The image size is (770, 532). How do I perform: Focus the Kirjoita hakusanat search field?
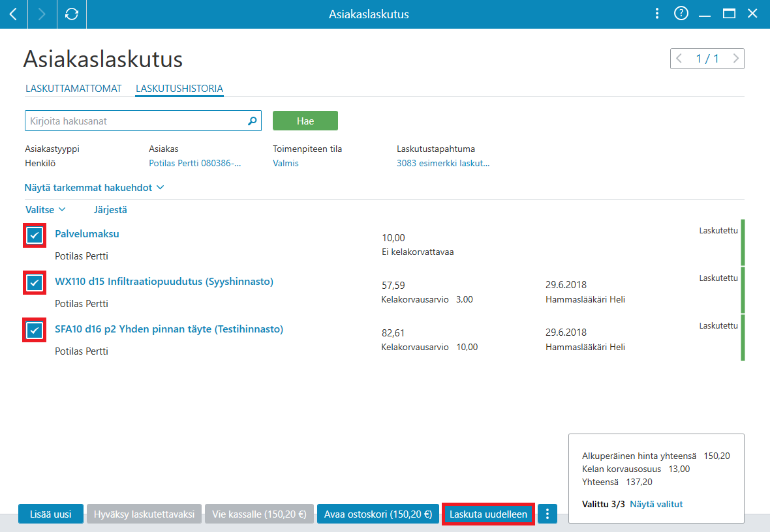coord(143,121)
